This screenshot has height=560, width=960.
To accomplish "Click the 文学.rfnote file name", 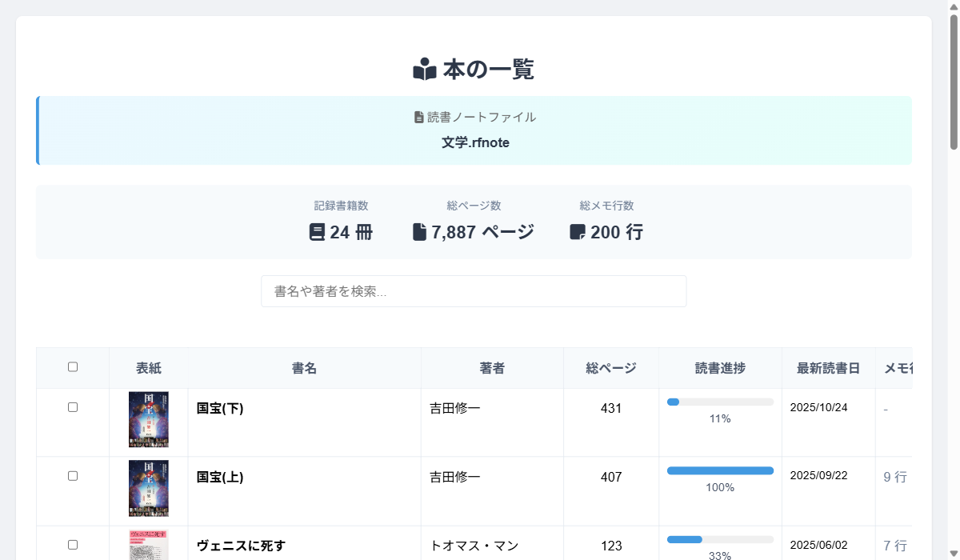I will (x=474, y=142).
